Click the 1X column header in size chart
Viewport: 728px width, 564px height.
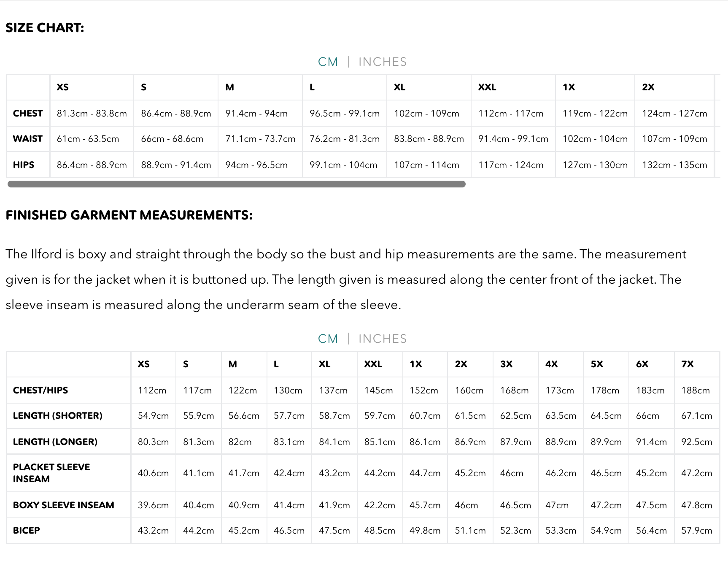pos(569,87)
